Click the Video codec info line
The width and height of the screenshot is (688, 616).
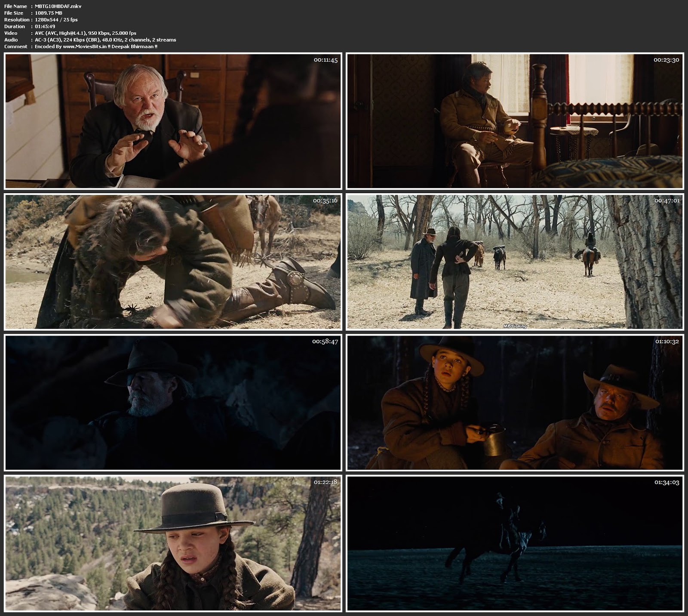tap(86, 33)
